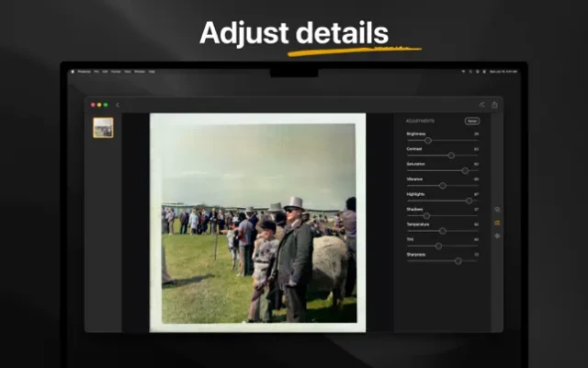The width and height of the screenshot is (588, 368).
Task: Click the Sharpness slider handle
Action: (x=458, y=260)
